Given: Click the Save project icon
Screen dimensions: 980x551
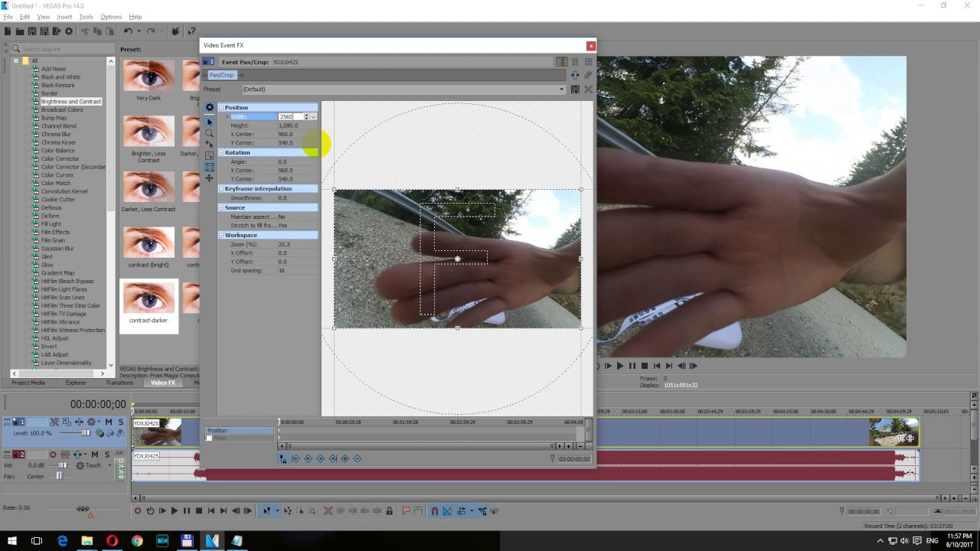Looking at the screenshot, I should click(32, 31).
